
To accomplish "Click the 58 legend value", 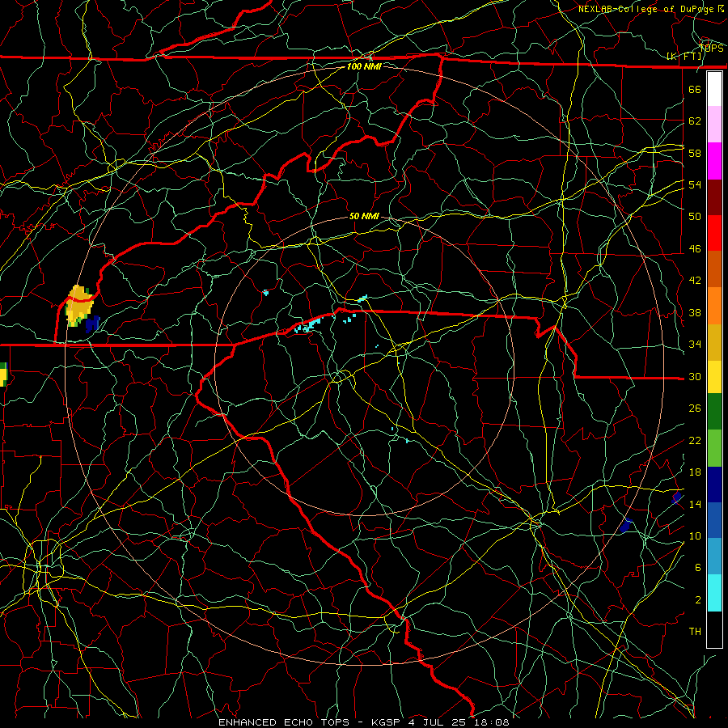I will (x=695, y=153).
